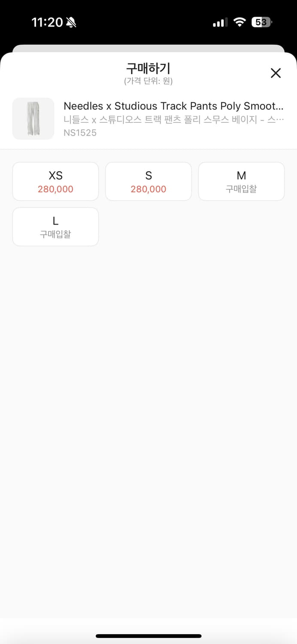Tap the 구매하기 sheet heading
Image resolution: width=297 pixels, height=644 pixels.
(148, 68)
